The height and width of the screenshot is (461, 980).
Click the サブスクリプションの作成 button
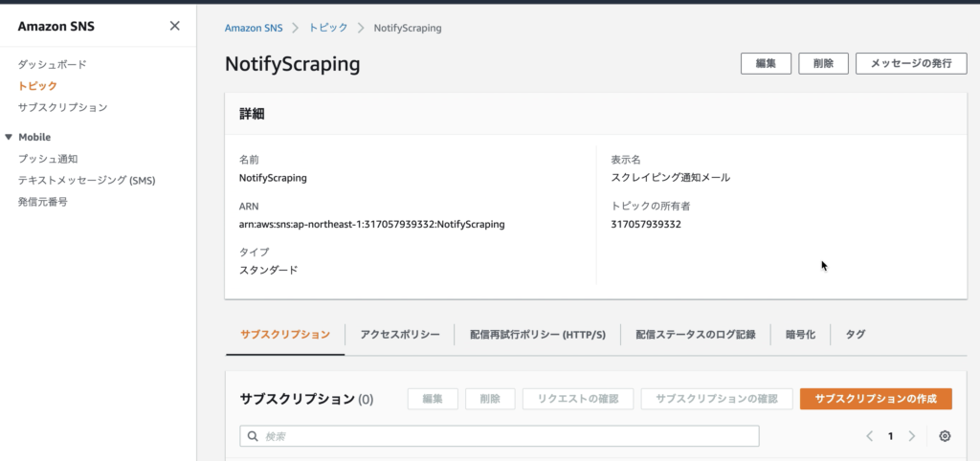(876, 399)
